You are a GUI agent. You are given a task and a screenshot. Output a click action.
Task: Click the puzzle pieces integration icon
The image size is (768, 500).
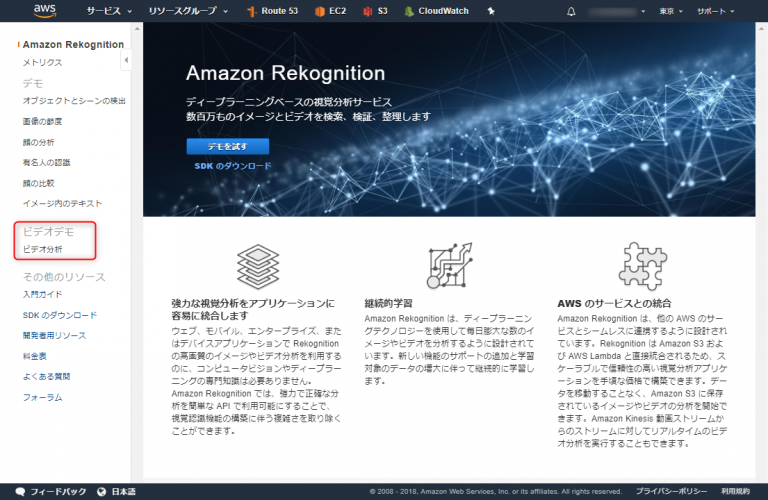[x=643, y=266]
